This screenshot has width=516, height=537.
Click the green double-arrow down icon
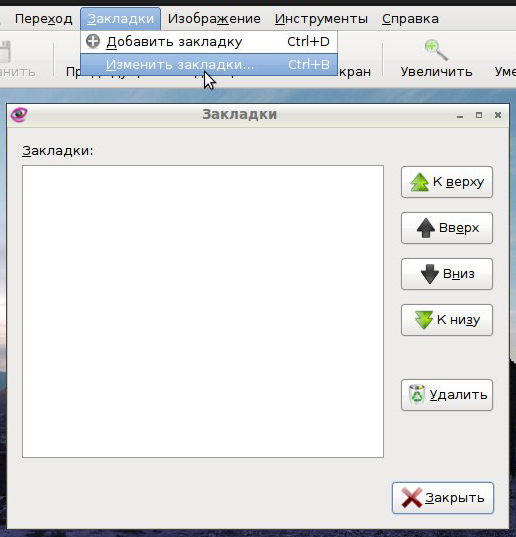click(424, 320)
